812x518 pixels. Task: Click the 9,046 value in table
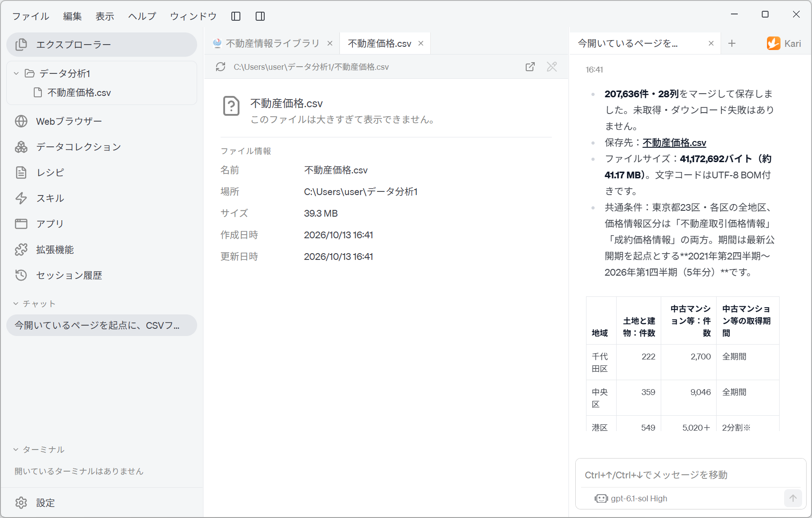tap(700, 392)
